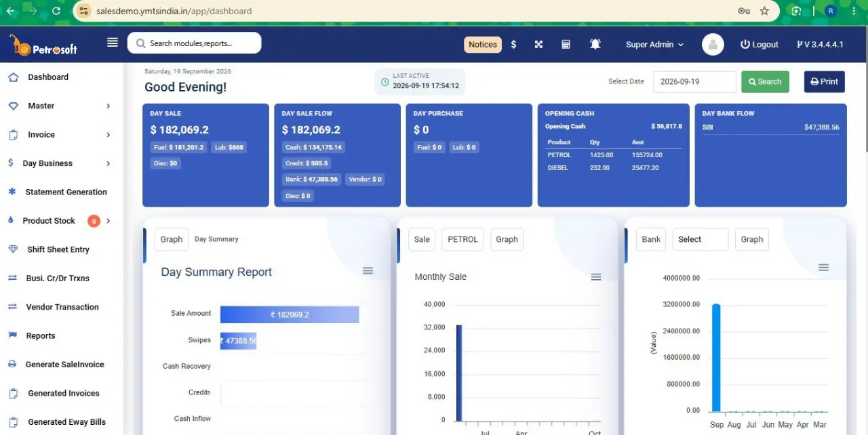Click the PETROL row in Opening Cash
This screenshot has width=868, height=435.
[x=614, y=155]
